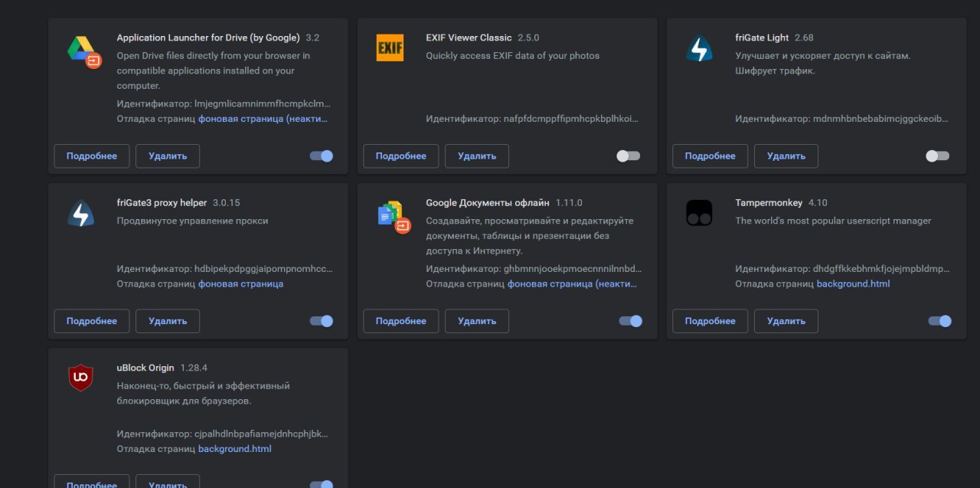Screen dimensions: 980x488
Task: Select the EXIF Viewer Classic title
Action: pyautogui.click(x=469, y=38)
